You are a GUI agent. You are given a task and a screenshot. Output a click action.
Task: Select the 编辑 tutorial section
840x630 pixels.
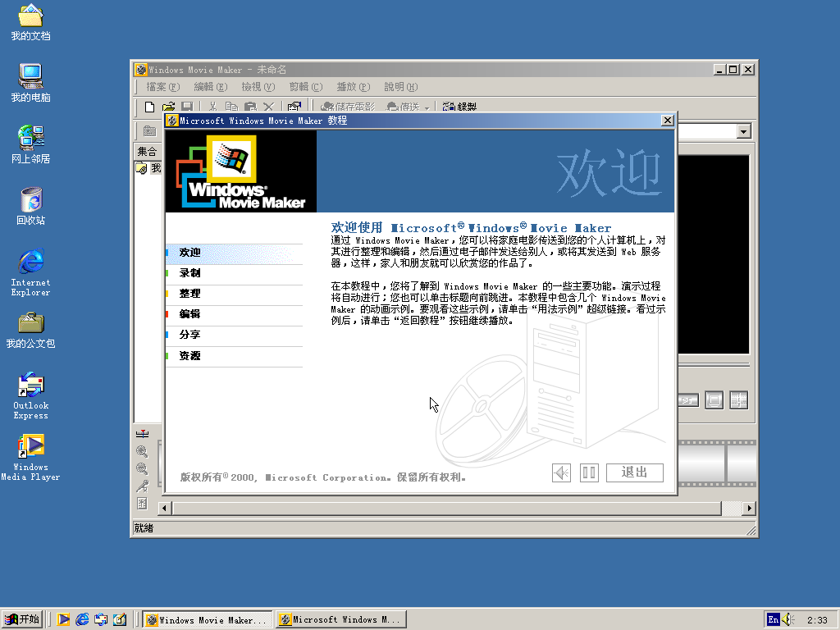point(234,314)
